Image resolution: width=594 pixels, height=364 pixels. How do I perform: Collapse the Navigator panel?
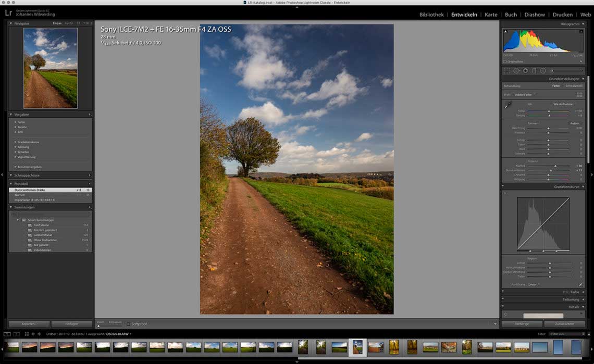click(10, 23)
